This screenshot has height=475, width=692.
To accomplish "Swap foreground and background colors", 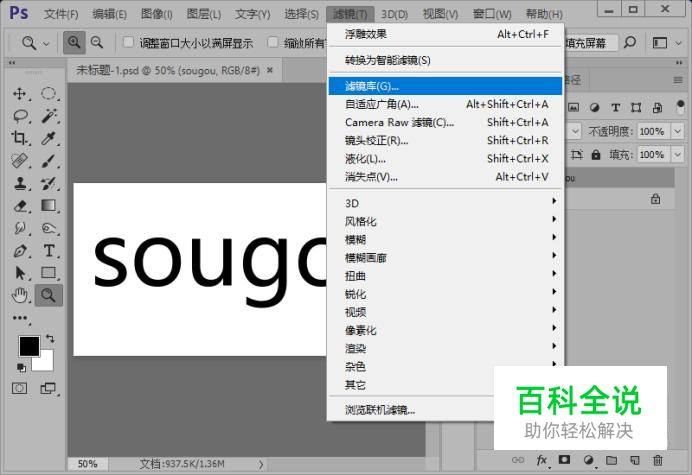I will pos(50,338).
